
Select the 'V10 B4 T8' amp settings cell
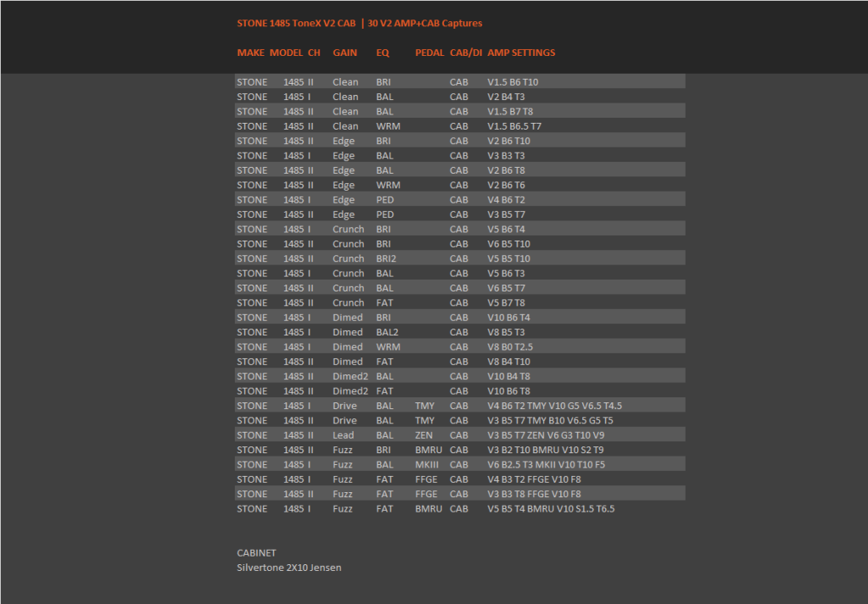click(x=509, y=376)
